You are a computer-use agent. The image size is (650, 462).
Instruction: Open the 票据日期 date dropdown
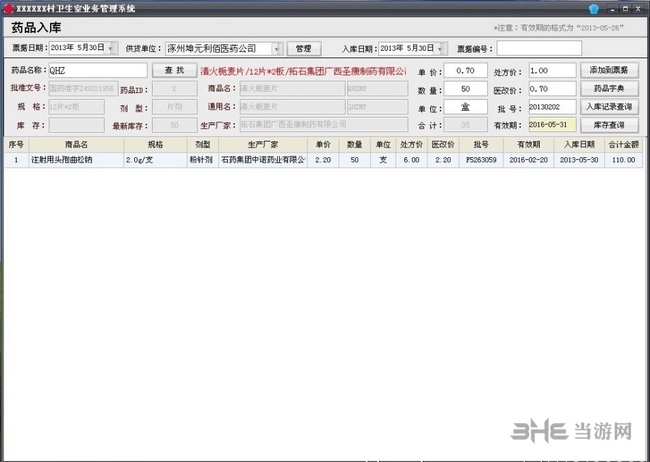click(x=112, y=48)
